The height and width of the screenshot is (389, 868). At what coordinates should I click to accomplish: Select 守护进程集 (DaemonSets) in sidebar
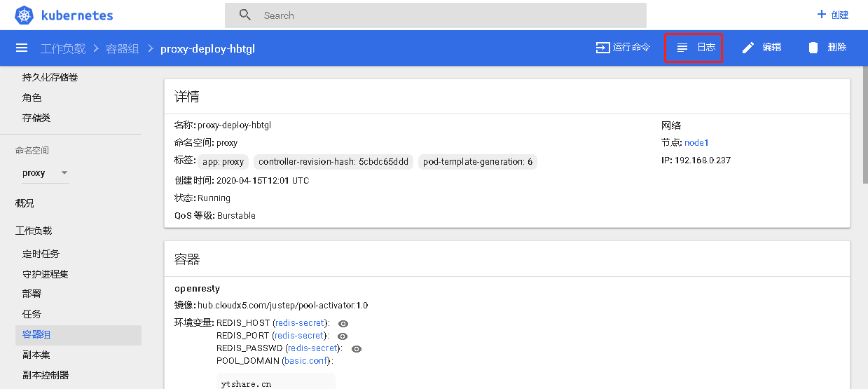point(46,274)
